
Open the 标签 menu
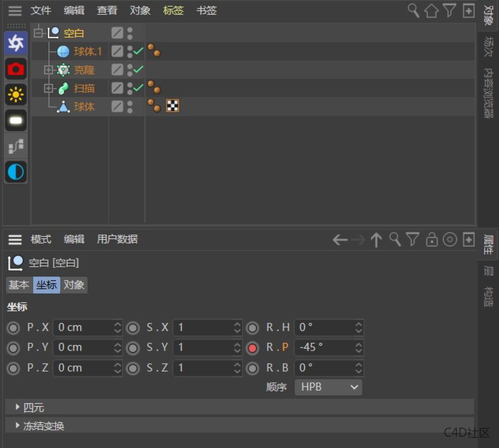(173, 10)
